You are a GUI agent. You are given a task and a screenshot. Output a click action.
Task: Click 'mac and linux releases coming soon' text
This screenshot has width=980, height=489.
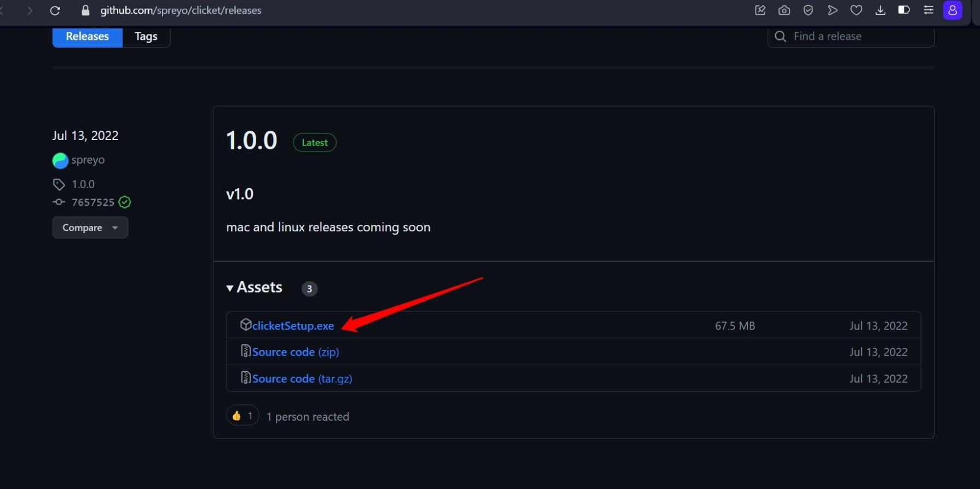coord(328,228)
